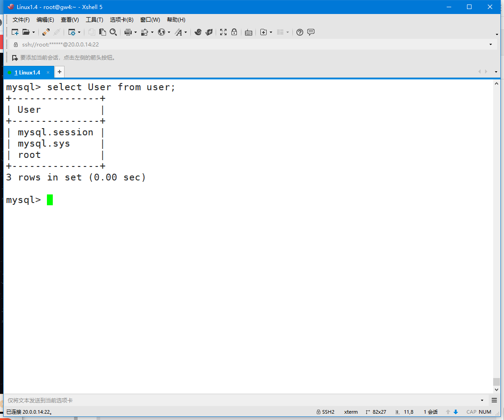Screen dimensions: 504x420
Task: Open the 窗口(W) menu
Action: [x=150, y=19]
